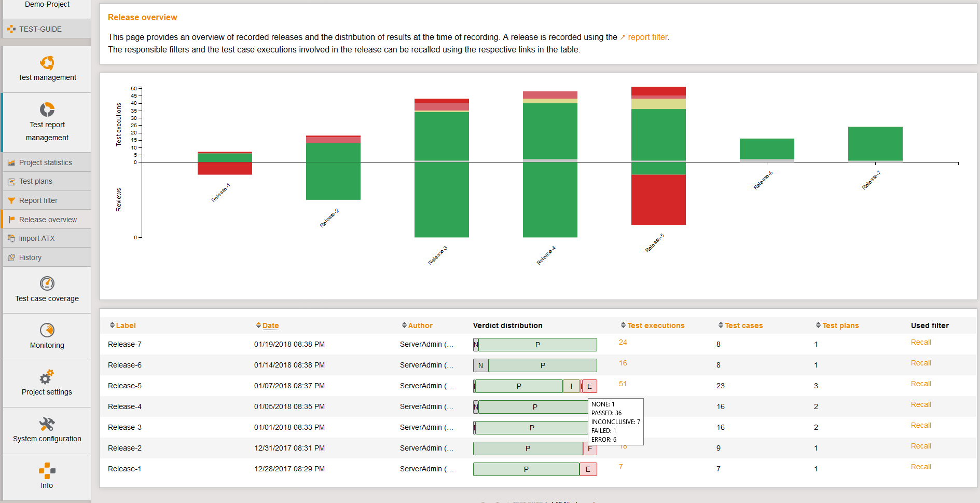Image resolution: width=980 pixels, height=503 pixels.
Task: Click the Project settings gears icon
Action: [47, 377]
